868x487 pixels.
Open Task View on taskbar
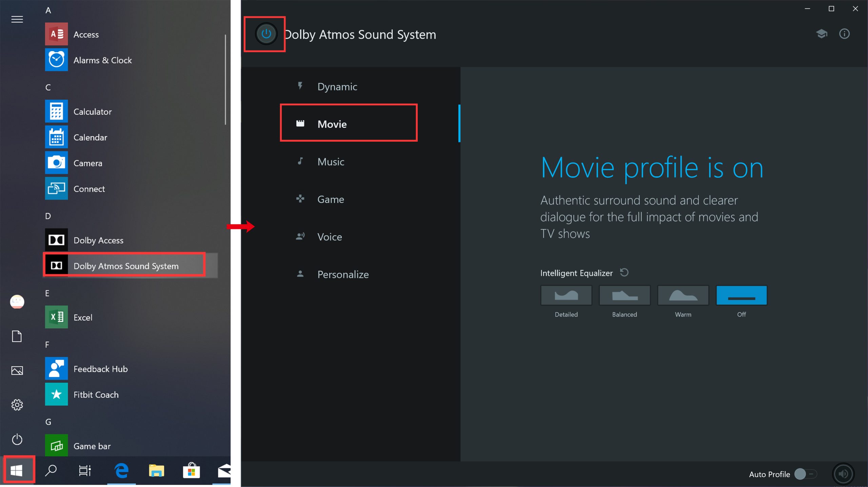click(x=85, y=470)
